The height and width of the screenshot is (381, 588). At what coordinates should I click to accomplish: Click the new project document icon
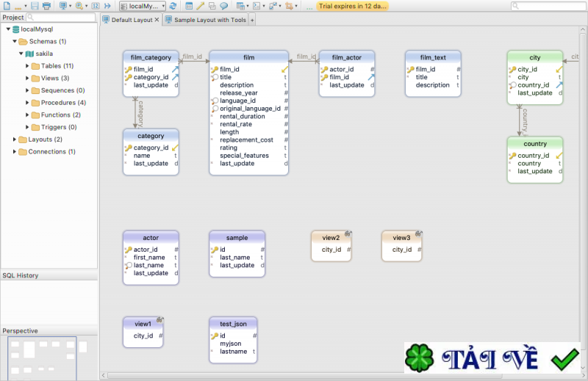7,6
